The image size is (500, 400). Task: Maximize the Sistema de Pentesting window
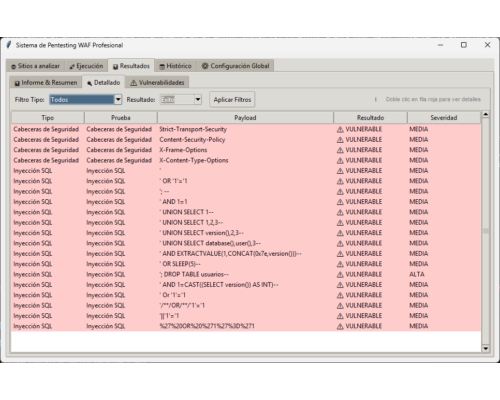point(464,45)
